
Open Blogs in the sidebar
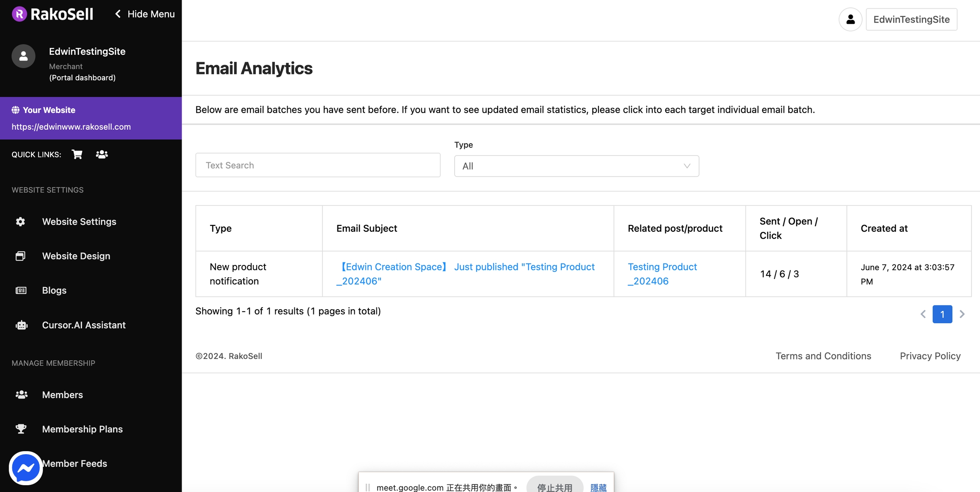pyautogui.click(x=54, y=290)
